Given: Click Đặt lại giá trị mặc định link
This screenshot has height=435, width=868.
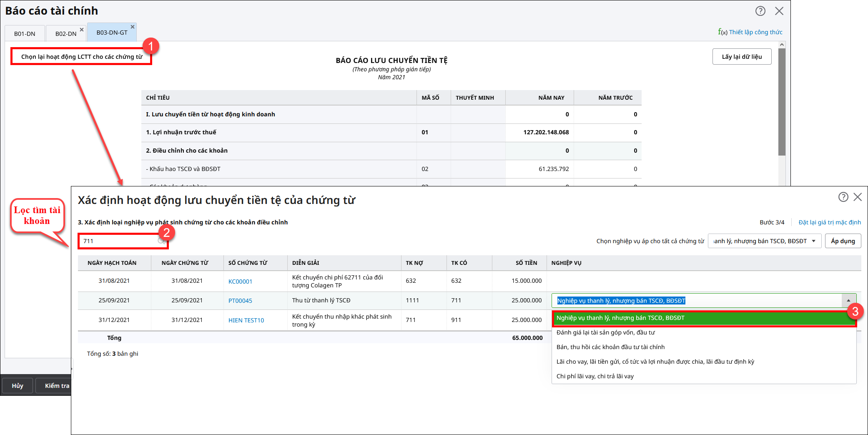Looking at the screenshot, I should (x=829, y=222).
